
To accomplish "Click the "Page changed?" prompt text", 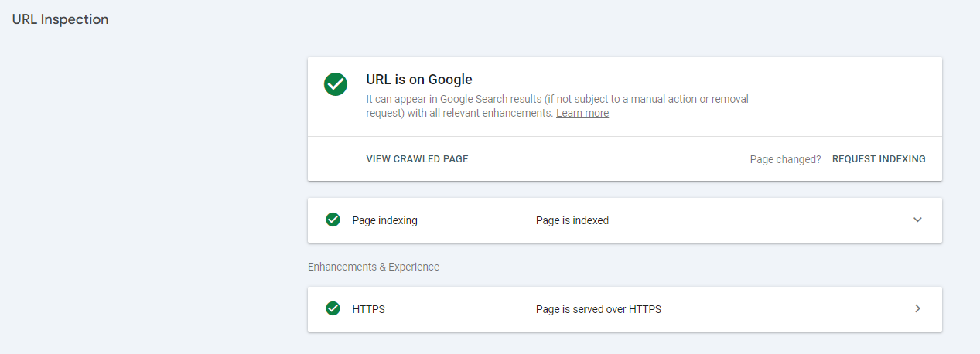I will coord(785,159).
